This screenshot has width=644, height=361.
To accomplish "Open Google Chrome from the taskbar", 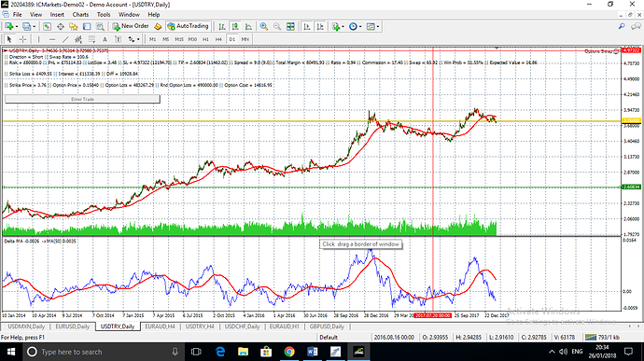I will click(289, 352).
